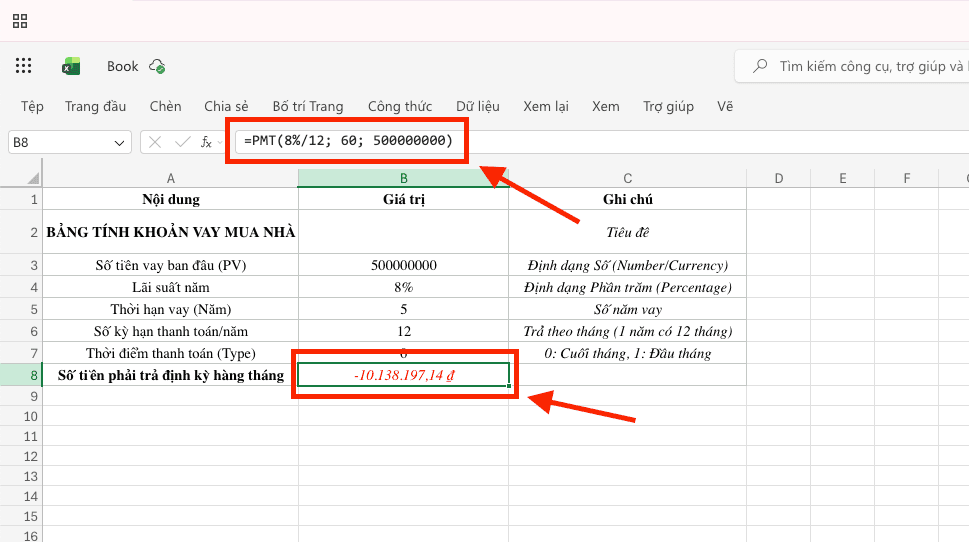Click the value cell 8%
The image size is (969, 542).
404,287
